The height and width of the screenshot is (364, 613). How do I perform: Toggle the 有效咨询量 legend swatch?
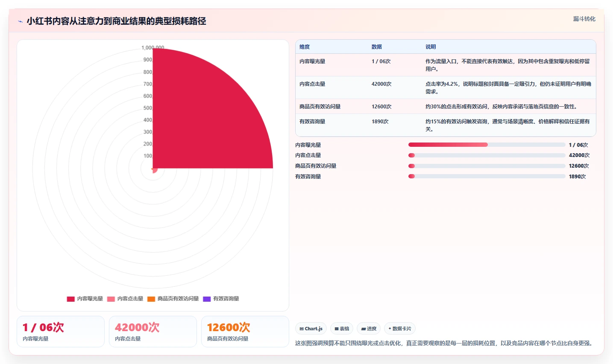point(207,299)
